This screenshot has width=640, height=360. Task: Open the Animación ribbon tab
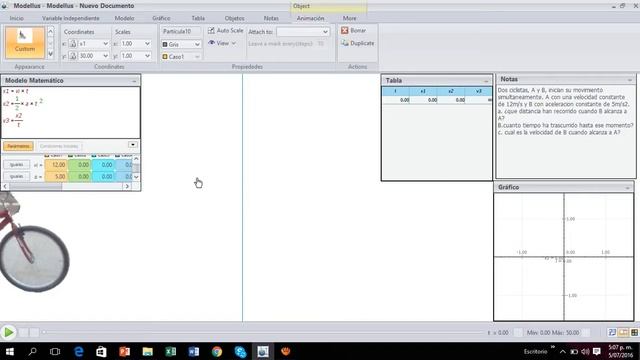[310, 18]
